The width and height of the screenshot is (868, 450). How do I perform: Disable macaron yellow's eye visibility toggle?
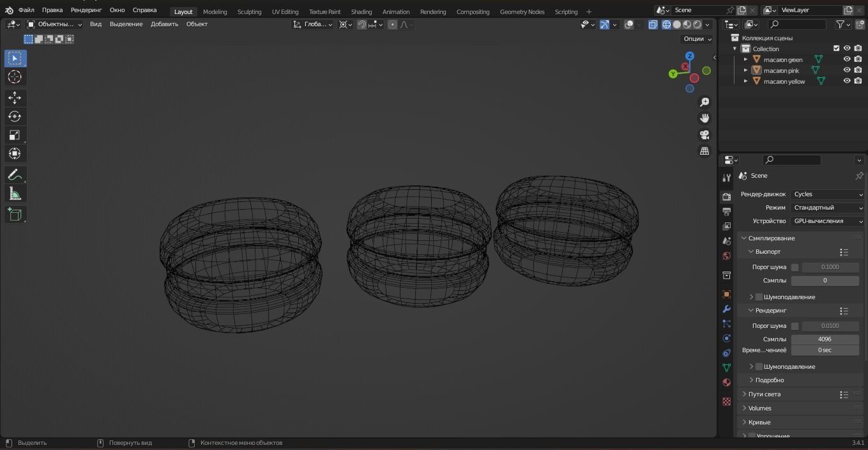(x=847, y=81)
